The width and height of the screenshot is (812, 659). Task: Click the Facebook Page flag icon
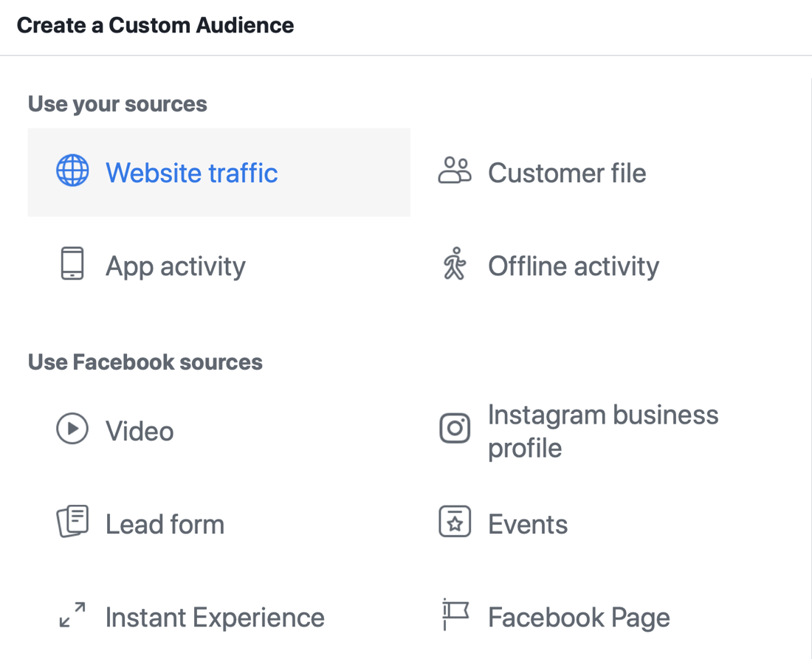coord(455,614)
